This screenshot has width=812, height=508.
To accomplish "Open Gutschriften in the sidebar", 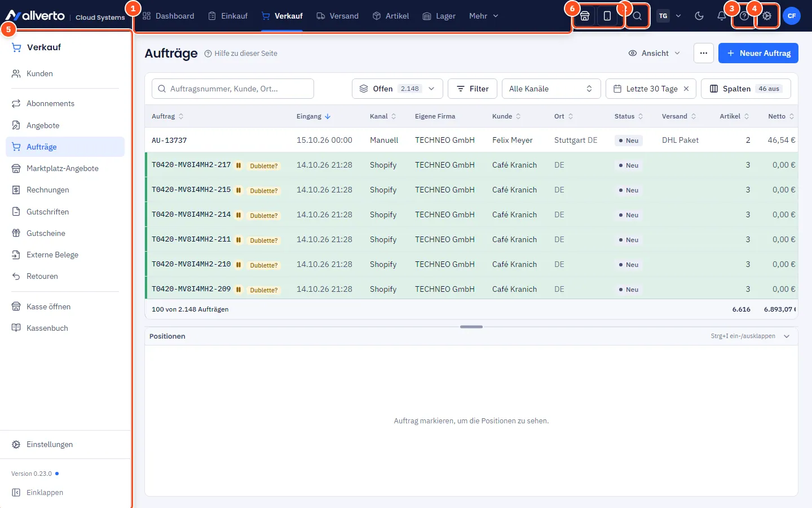I will tap(65, 212).
